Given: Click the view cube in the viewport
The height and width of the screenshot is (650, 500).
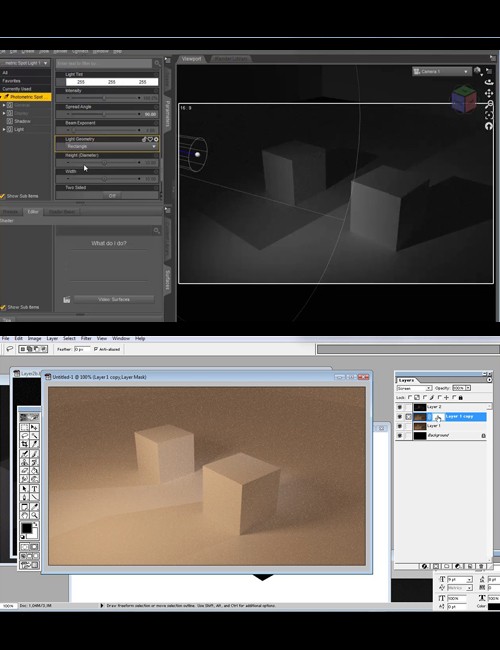Looking at the screenshot, I should click(464, 99).
